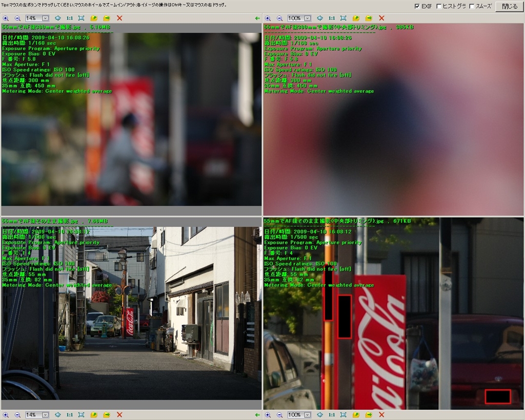Uncheck the EXIF checkbox
This screenshot has width=525, height=420.
417,6
